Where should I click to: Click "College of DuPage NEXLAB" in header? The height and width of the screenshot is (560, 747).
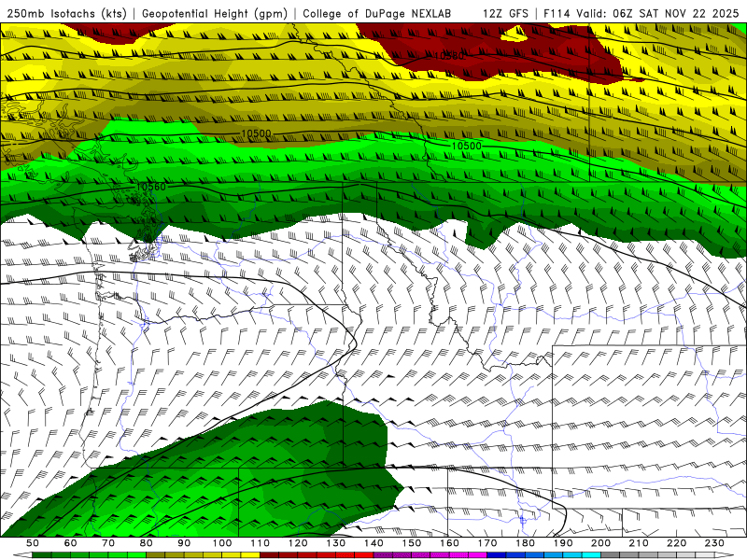coord(376,13)
